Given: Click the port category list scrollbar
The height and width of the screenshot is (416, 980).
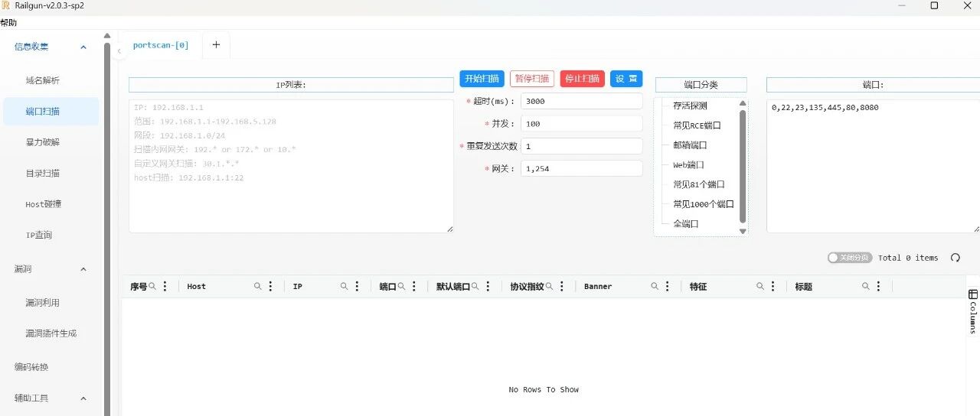Looking at the screenshot, I should coord(742,167).
